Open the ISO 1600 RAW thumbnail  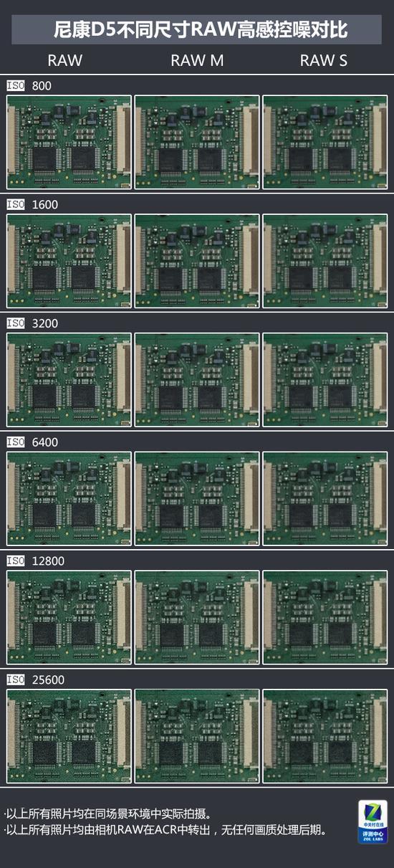(69, 262)
